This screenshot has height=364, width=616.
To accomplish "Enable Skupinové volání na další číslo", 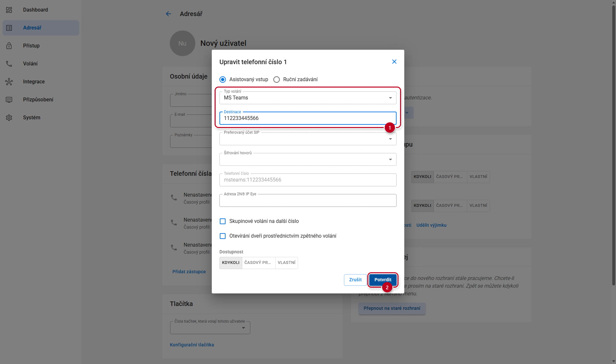I will click(x=223, y=221).
